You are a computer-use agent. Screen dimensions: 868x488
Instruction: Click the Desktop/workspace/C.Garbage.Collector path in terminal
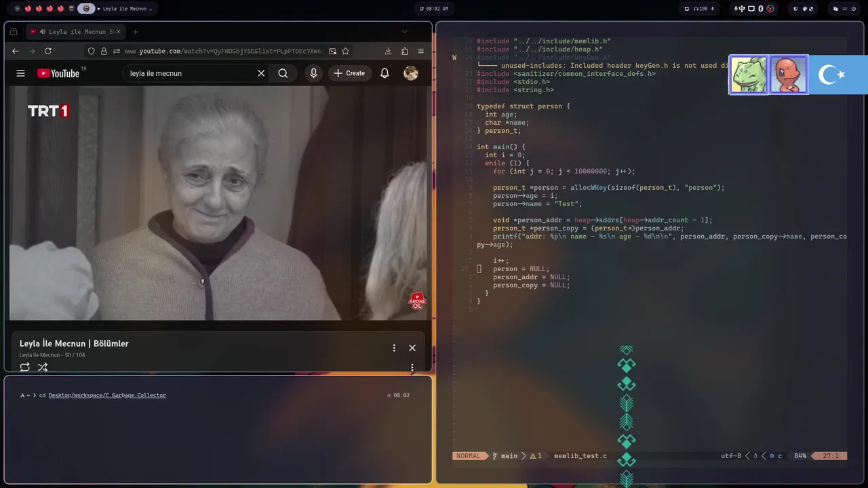[x=107, y=395]
